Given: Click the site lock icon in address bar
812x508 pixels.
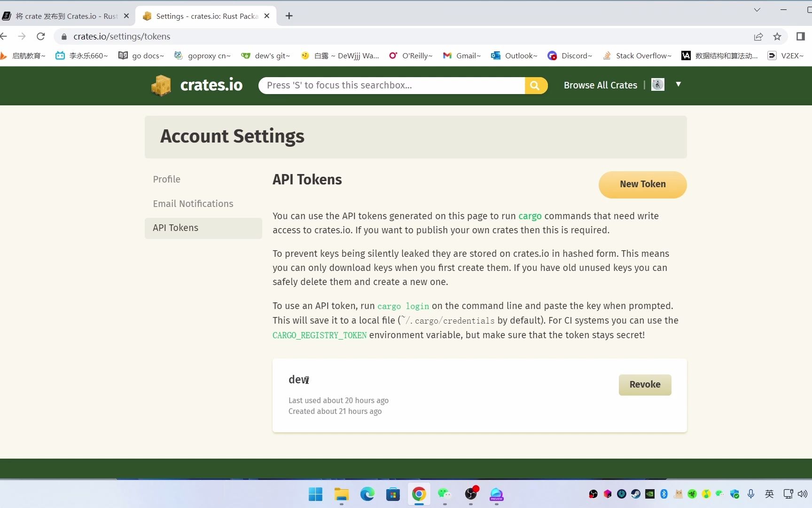Looking at the screenshot, I should 64,37.
